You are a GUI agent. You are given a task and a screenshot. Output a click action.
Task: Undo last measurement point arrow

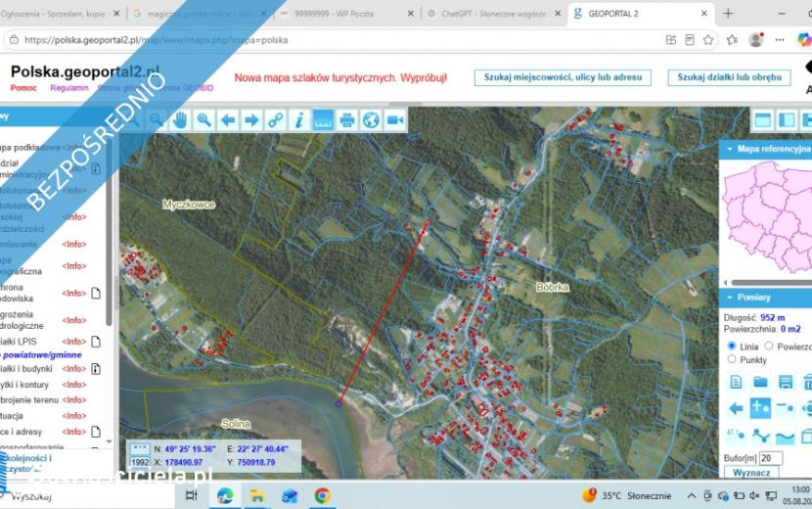(736, 408)
